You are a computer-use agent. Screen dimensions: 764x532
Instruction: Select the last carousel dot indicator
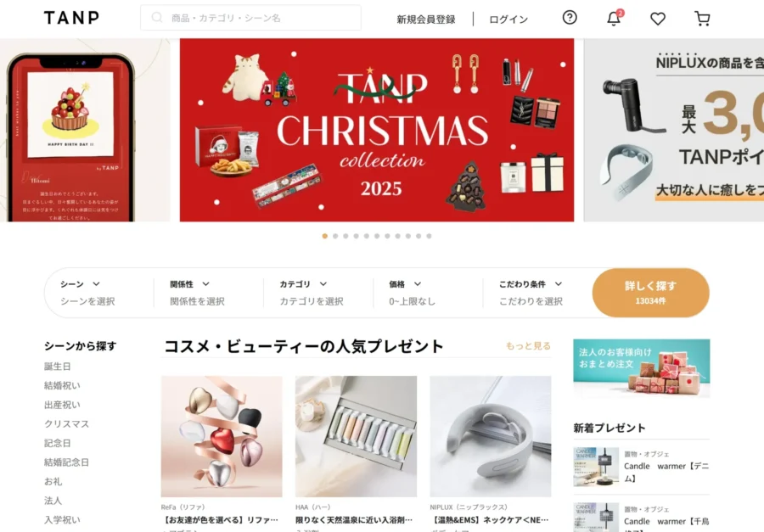coord(430,236)
